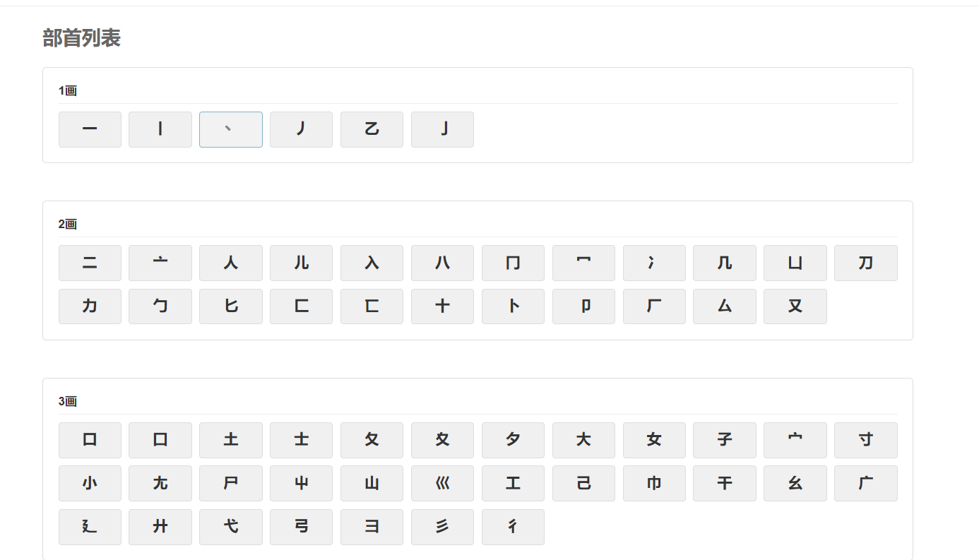The image size is (979, 560).
Task: Open the 巛 (river) radical button
Action: 442,483
